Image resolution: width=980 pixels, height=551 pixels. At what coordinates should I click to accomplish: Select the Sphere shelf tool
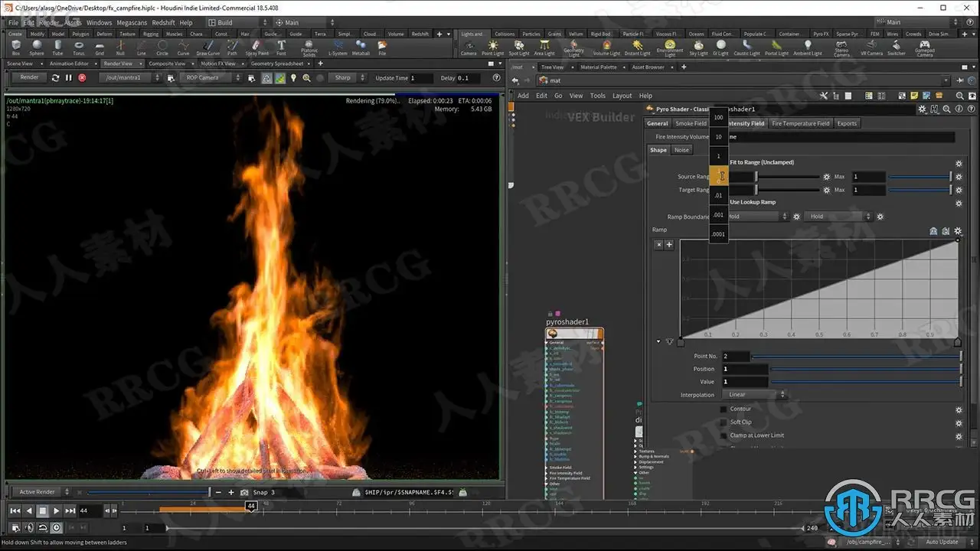coord(36,48)
